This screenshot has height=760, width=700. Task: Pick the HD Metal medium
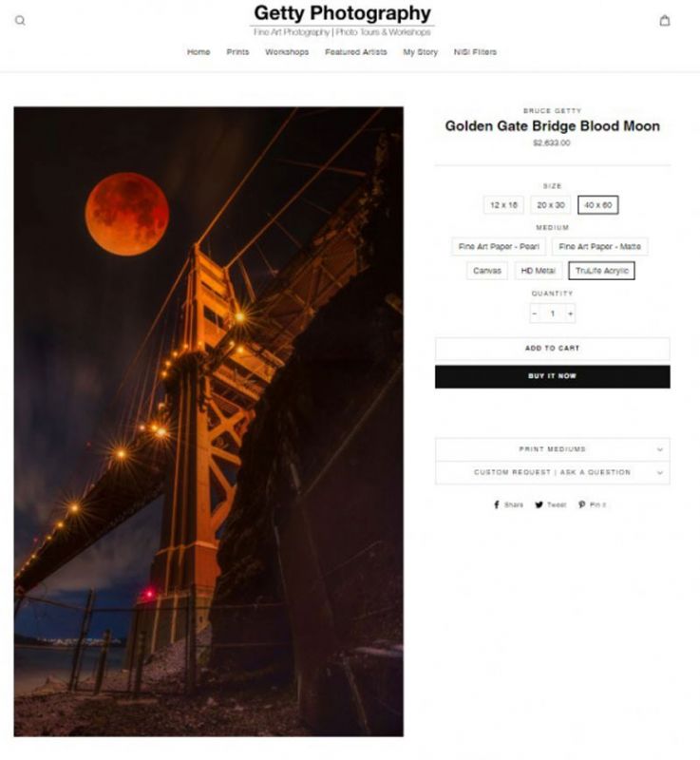[x=538, y=271]
